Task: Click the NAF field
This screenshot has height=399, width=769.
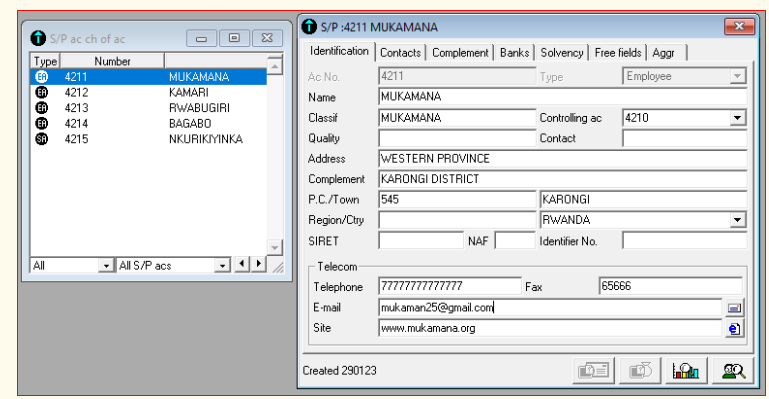Action: (x=515, y=241)
